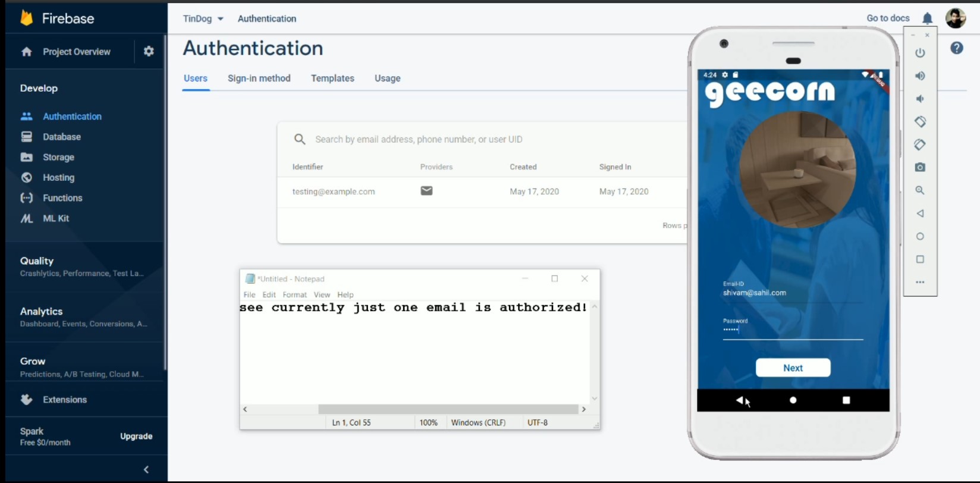
Task: Click the Extensions icon in sidebar
Action: [x=26, y=400]
